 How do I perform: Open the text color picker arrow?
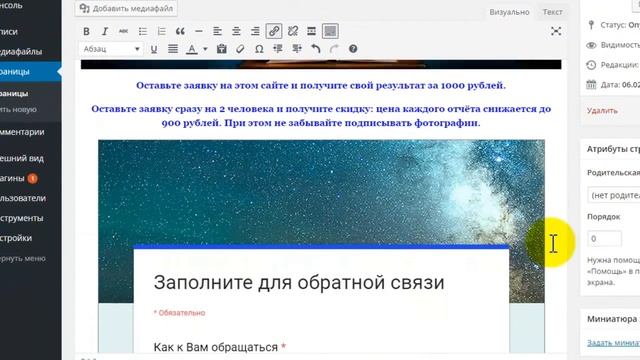pos(205,49)
